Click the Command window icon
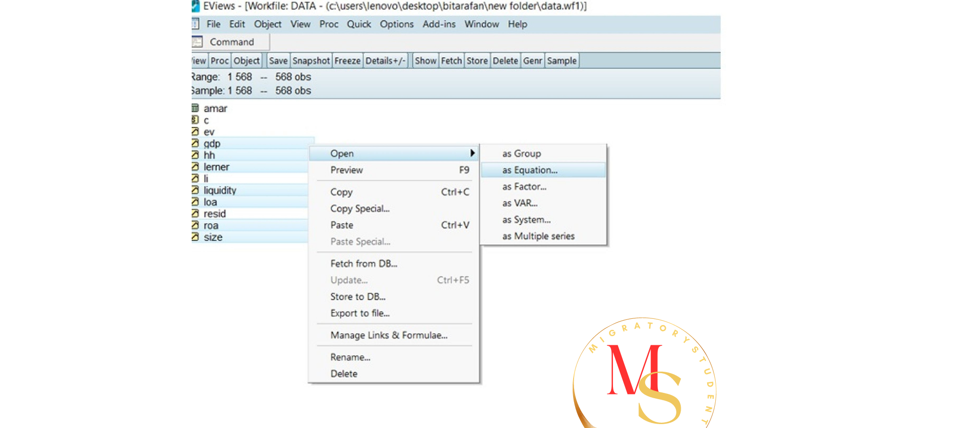This screenshot has width=980, height=428. point(197,42)
